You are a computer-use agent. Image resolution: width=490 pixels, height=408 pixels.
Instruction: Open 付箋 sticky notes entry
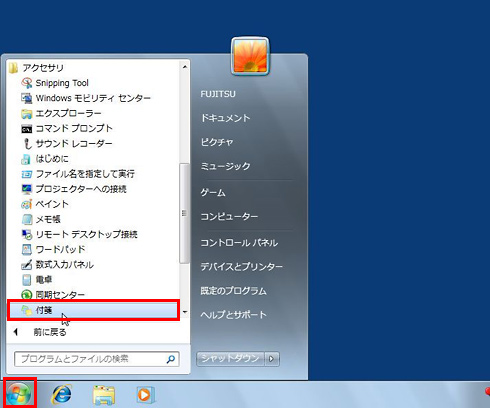(93, 310)
